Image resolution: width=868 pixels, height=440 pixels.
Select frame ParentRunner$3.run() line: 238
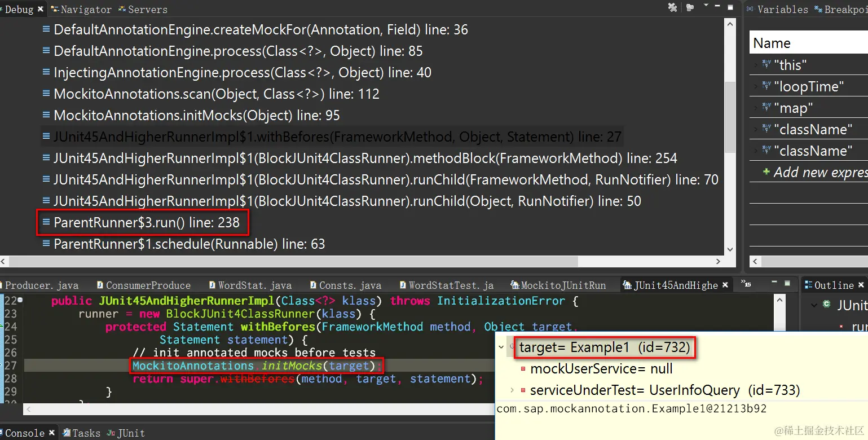click(x=147, y=223)
